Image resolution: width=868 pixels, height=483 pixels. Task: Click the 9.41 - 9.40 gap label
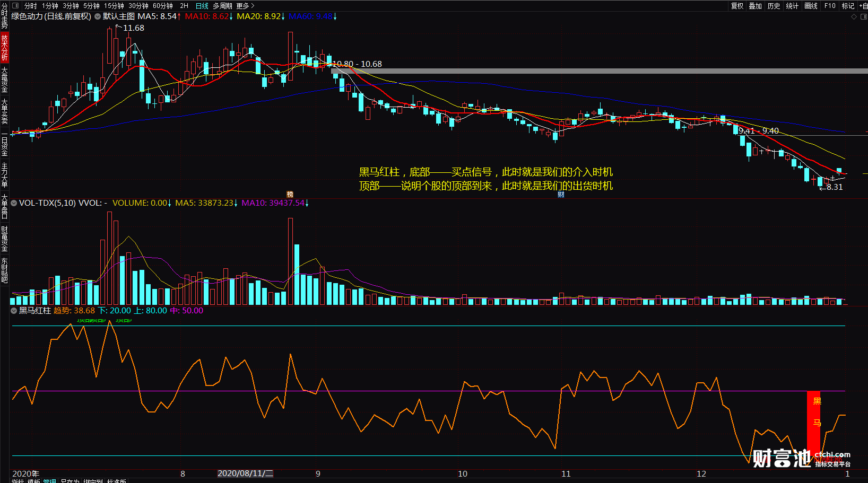(759, 131)
